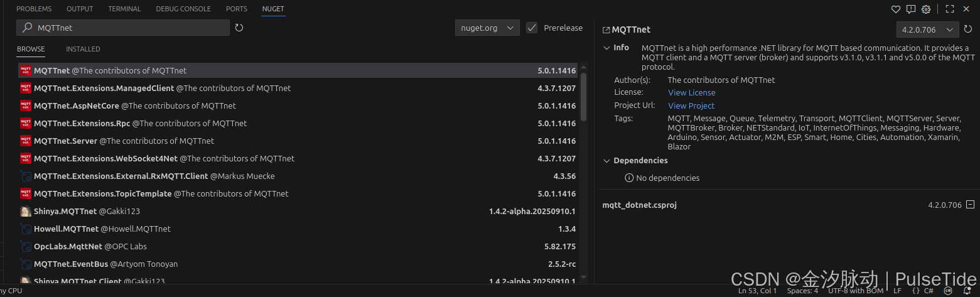Click the RxMQTT.Client default package icon

(26, 176)
